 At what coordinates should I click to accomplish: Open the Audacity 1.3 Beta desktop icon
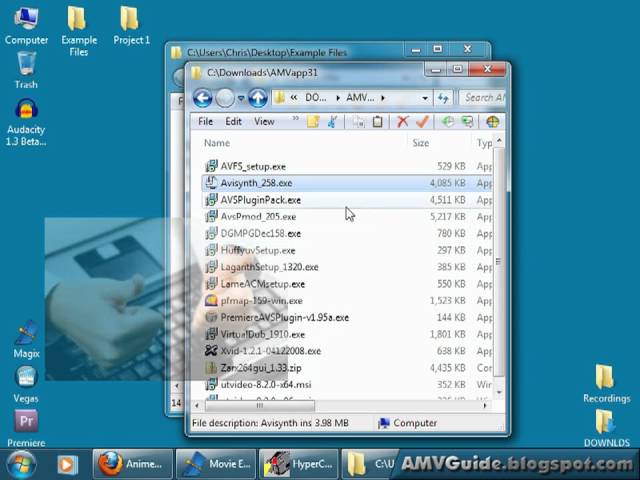coord(26,122)
